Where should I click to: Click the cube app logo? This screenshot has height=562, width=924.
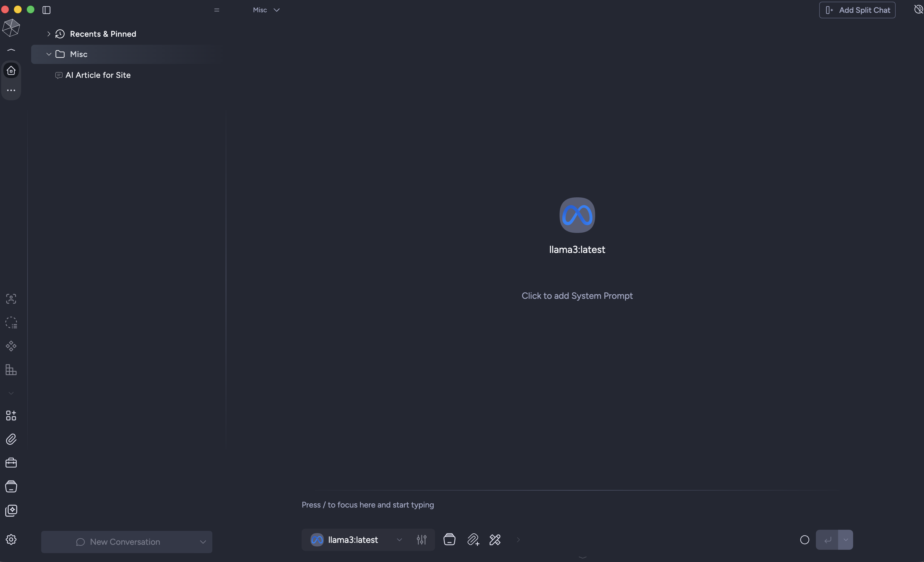click(x=11, y=28)
